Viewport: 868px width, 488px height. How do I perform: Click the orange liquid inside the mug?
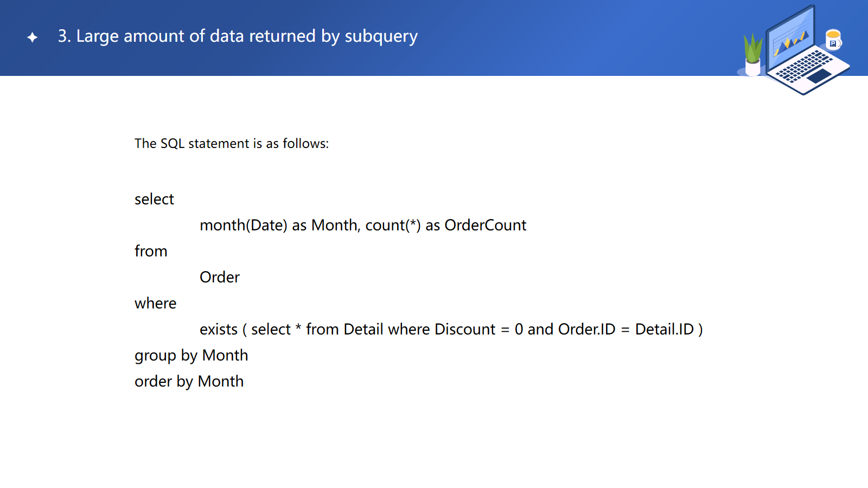pyautogui.click(x=833, y=35)
